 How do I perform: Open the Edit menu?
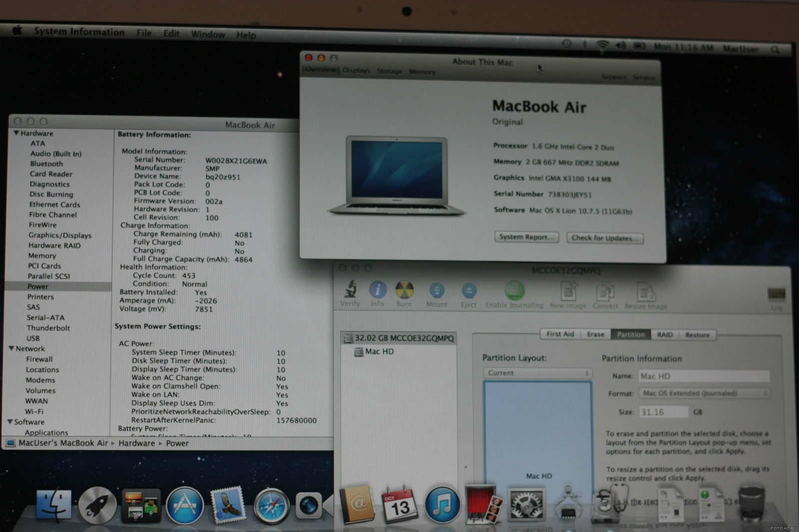[x=171, y=33]
